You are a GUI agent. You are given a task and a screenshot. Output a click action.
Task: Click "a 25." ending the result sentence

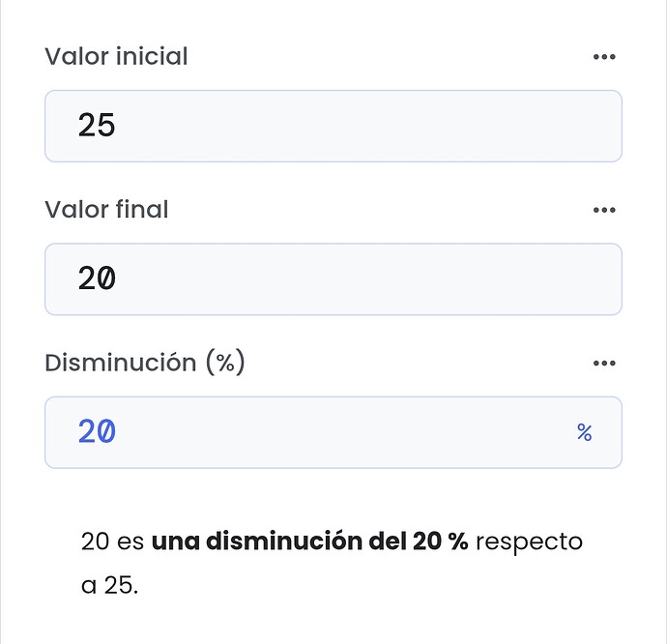(109, 586)
